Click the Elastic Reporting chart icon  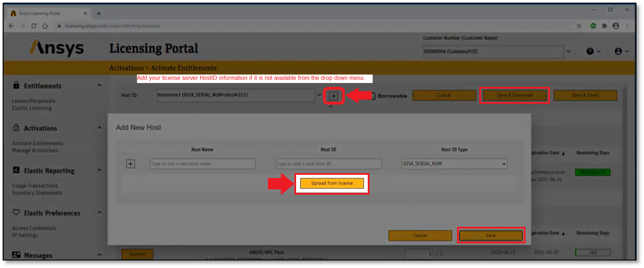(16, 170)
